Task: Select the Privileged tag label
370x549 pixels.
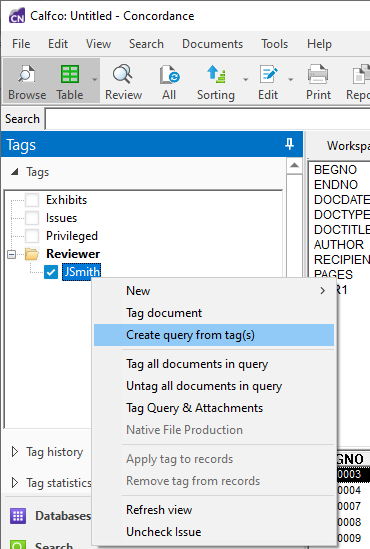Action: coord(72,236)
